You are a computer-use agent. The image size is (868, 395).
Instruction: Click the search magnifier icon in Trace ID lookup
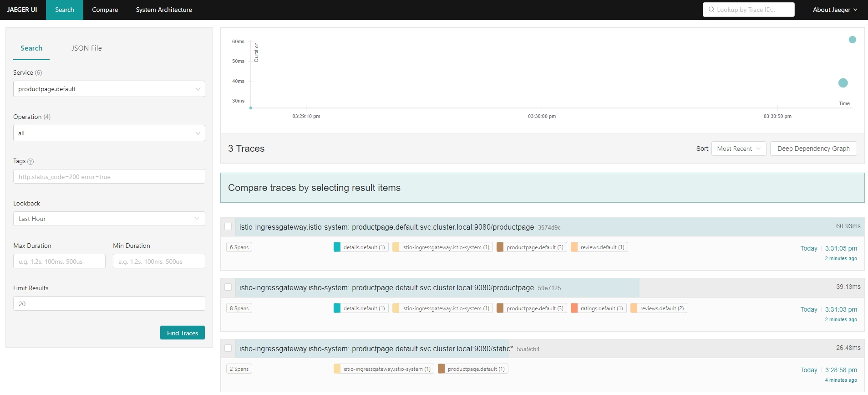tap(711, 10)
